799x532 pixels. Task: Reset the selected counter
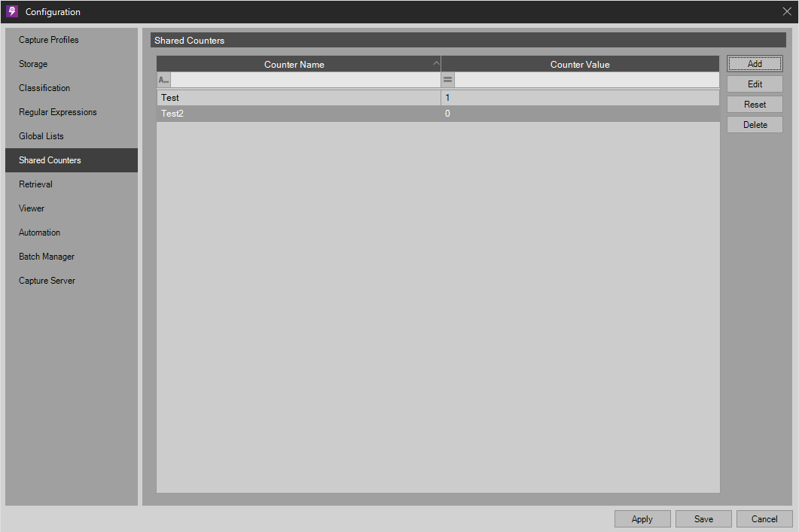point(755,105)
